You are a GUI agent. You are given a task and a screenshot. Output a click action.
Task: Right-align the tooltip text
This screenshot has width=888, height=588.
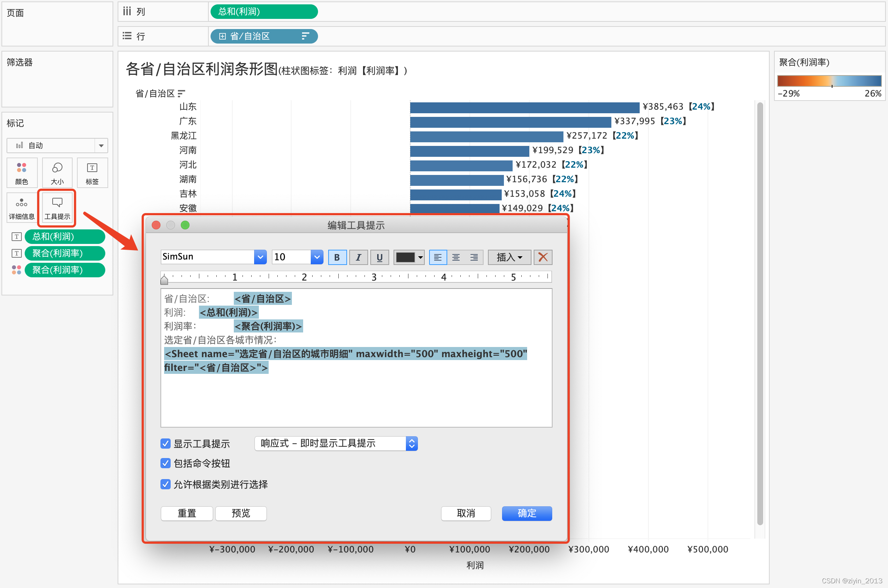474,257
